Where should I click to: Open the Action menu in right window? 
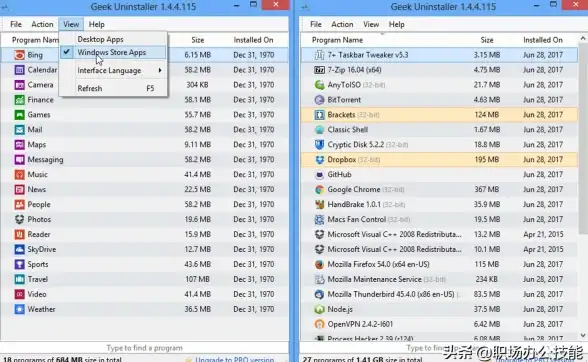[x=342, y=24]
